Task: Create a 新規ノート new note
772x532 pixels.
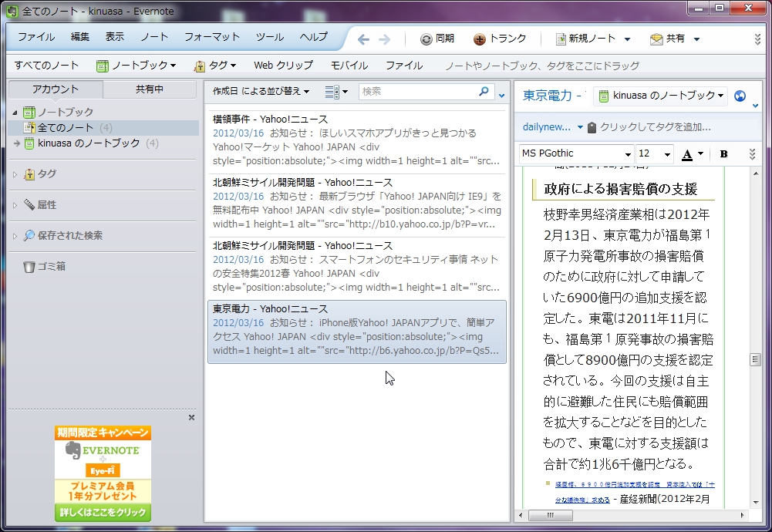Action: point(585,39)
